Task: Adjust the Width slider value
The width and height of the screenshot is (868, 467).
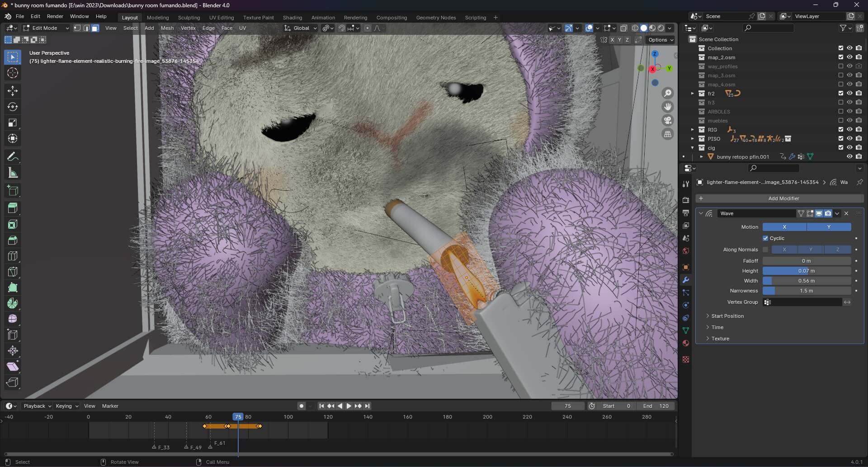Action: click(807, 281)
